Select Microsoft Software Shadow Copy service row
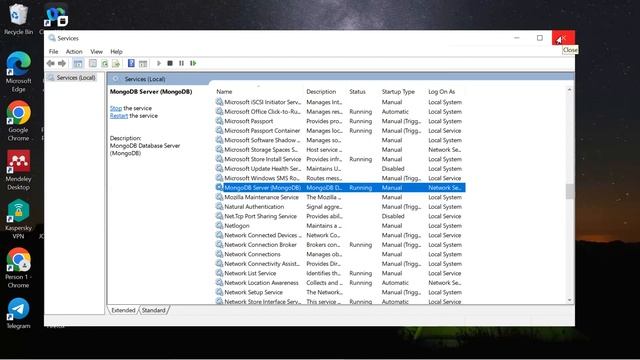The image size is (640, 360). click(x=340, y=140)
